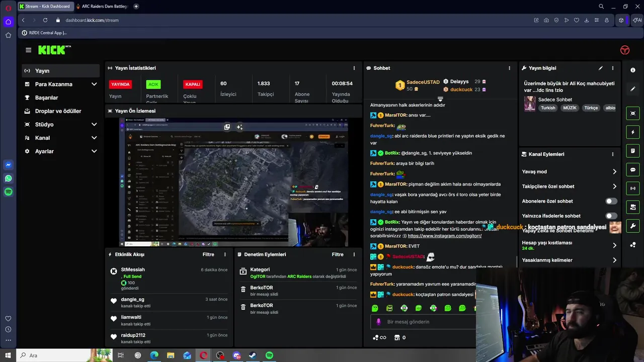Click the pencil icon in right sidebar
Screen dimensions: 644x362
(x=633, y=88)
